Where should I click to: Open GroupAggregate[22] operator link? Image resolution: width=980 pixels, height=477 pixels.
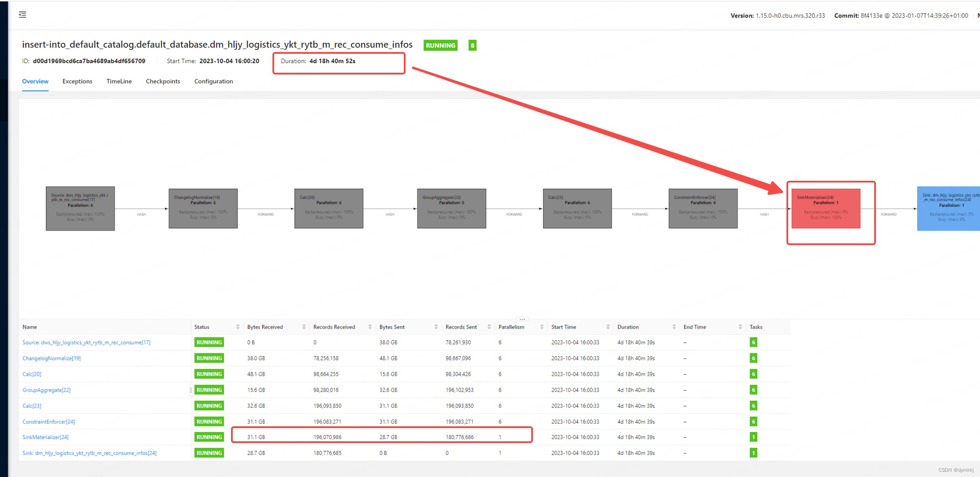click(46, 390)
